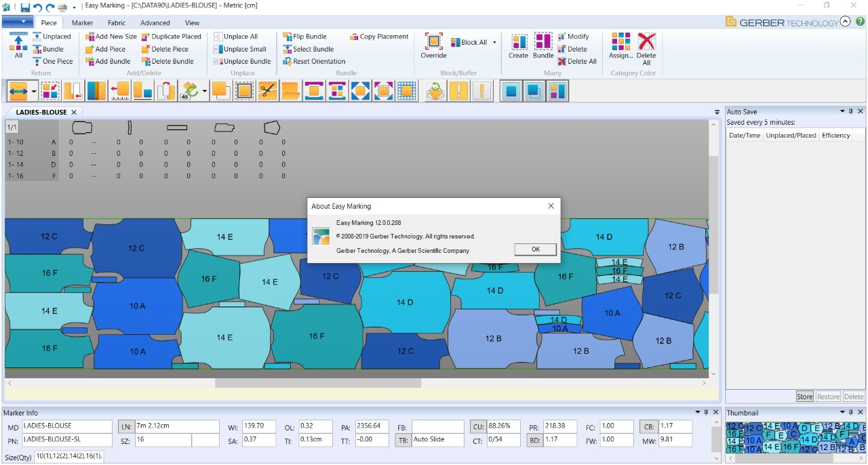The image size is (868, 465).
Task: Click the Override block/buffer icon
Action: click(x=433, y=42)
